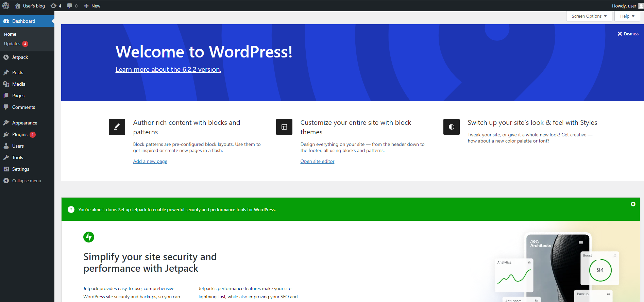Open the Settings menu label
The height and width of the screenshot is (302, 644).
pyautogui.click(x=21, y=169)
